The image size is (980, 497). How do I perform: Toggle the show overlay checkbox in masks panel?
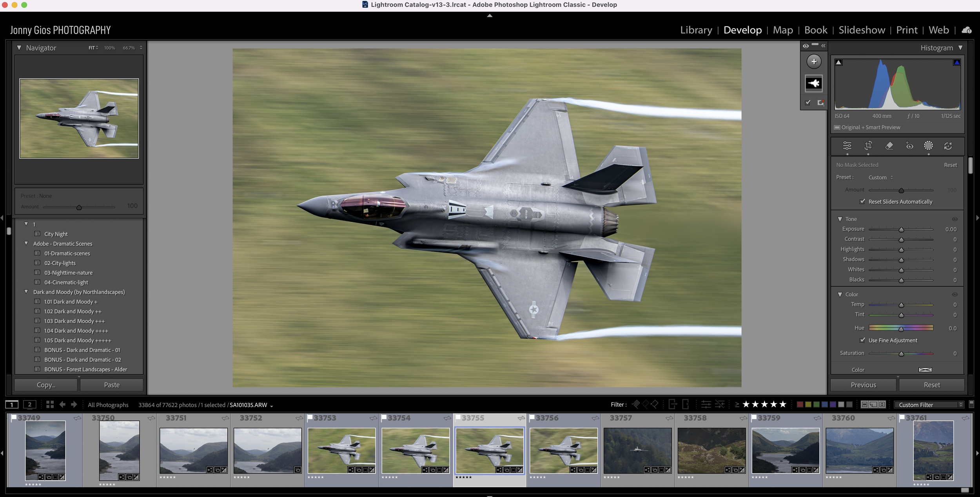tap(808, 103)
